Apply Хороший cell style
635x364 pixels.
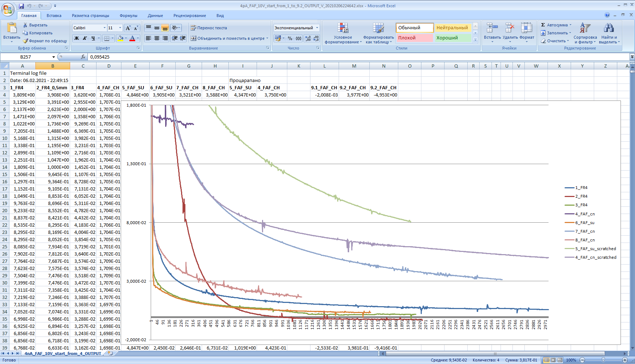(453, 38)
